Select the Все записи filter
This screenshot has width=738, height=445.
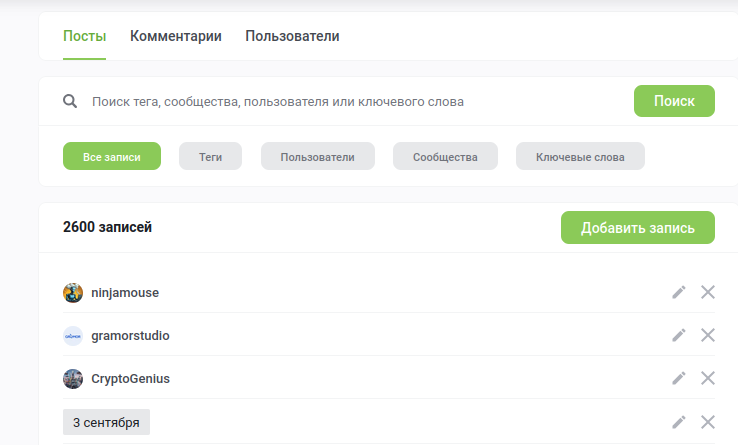coord(112,157)
